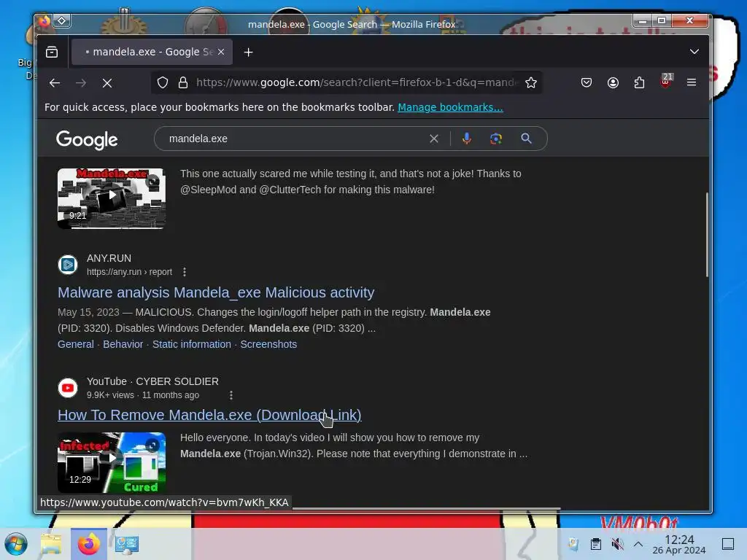The height and width of the screenshot is (560, 747).
Task: Start Google voice search microphone
Action: (x=467, y=139)
